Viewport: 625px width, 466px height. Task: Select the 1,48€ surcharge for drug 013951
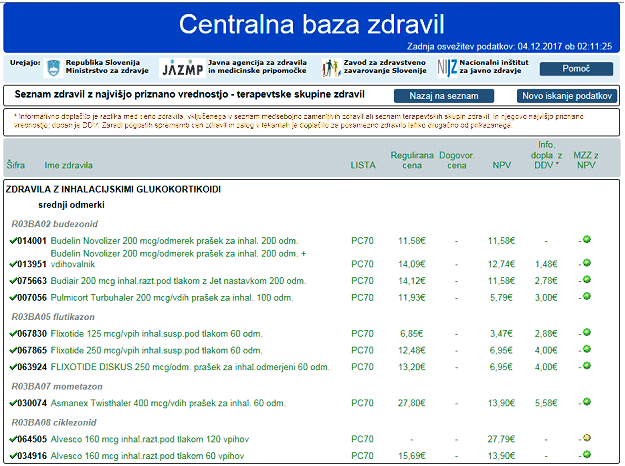coord(546,264)
